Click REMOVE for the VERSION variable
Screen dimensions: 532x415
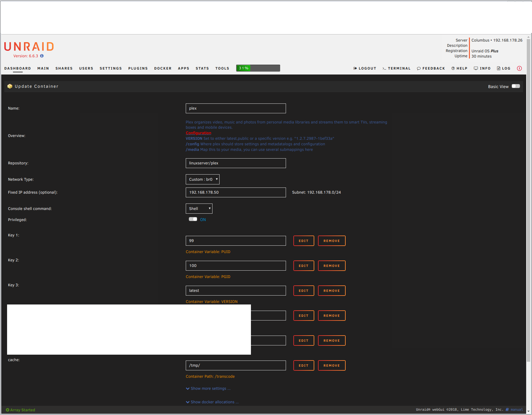[332, 291]
